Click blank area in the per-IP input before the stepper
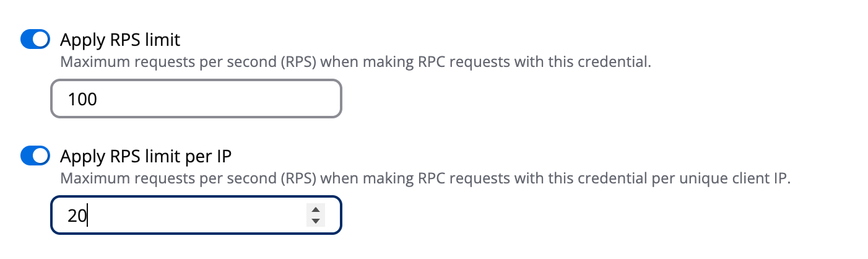 click(x=217, y=215)
